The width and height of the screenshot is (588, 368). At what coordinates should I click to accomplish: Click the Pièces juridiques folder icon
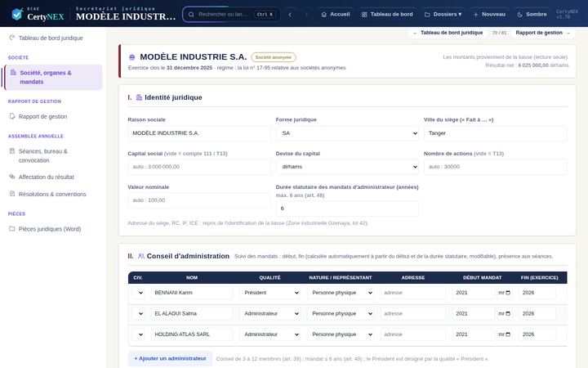tap(12, 228)
